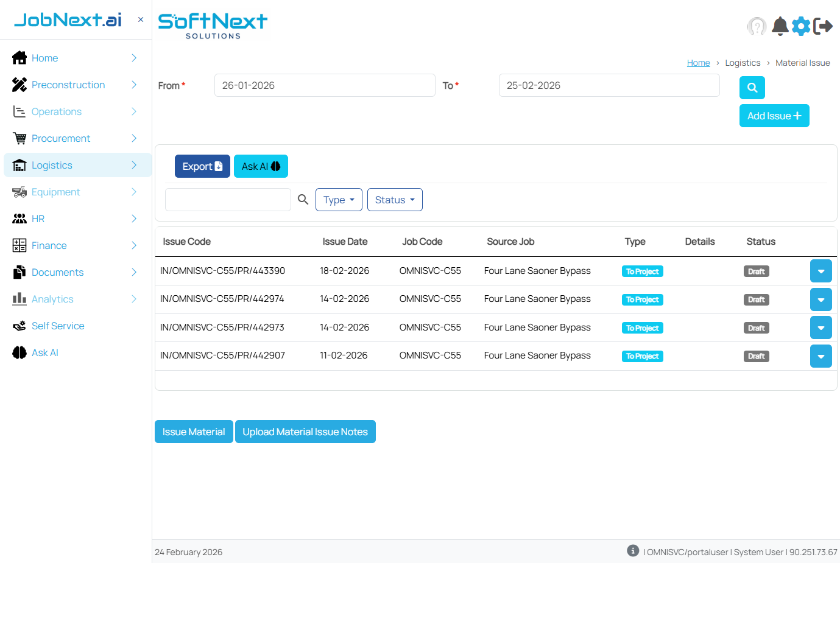Select the Analytics bar chart icon
This screenshot has width=840, height=630.
[19, 299]
